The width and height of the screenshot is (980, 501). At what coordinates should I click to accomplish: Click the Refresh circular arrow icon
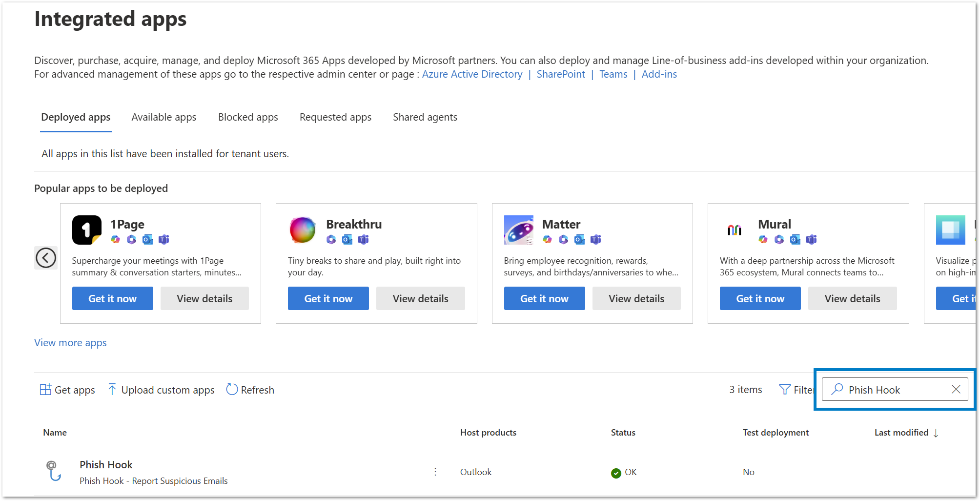point(232,389)
